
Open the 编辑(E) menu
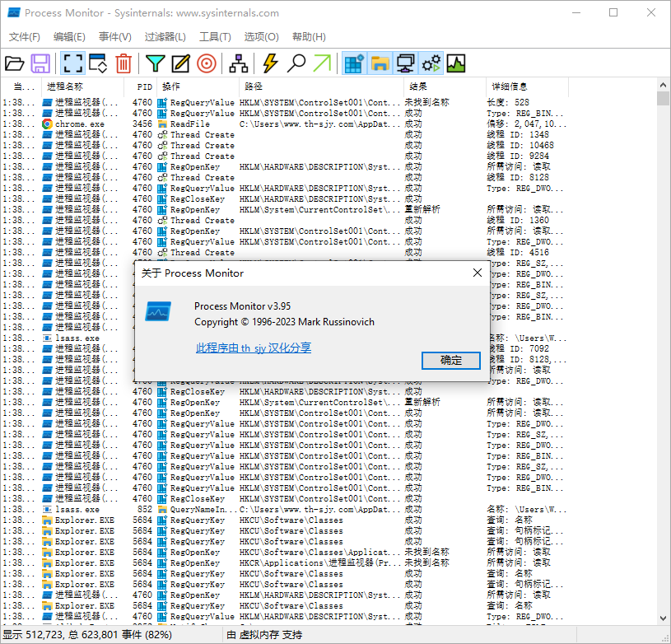click(x=69, y=37)
